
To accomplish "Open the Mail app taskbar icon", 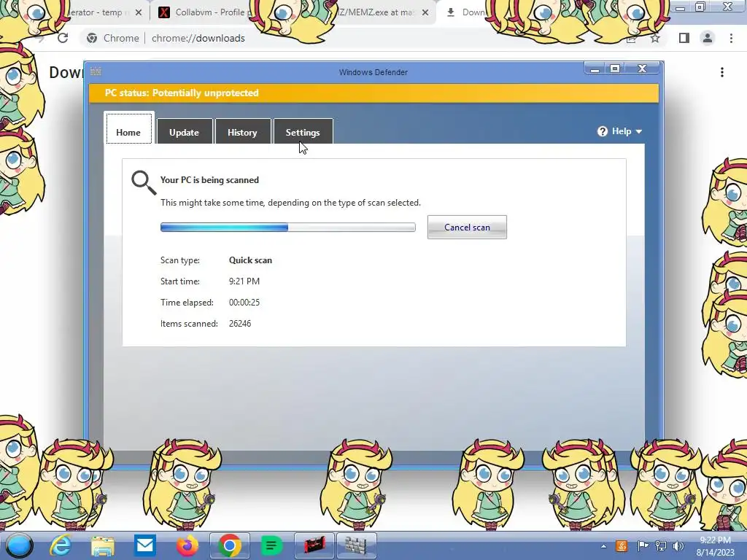I will [x=145, y=545].
